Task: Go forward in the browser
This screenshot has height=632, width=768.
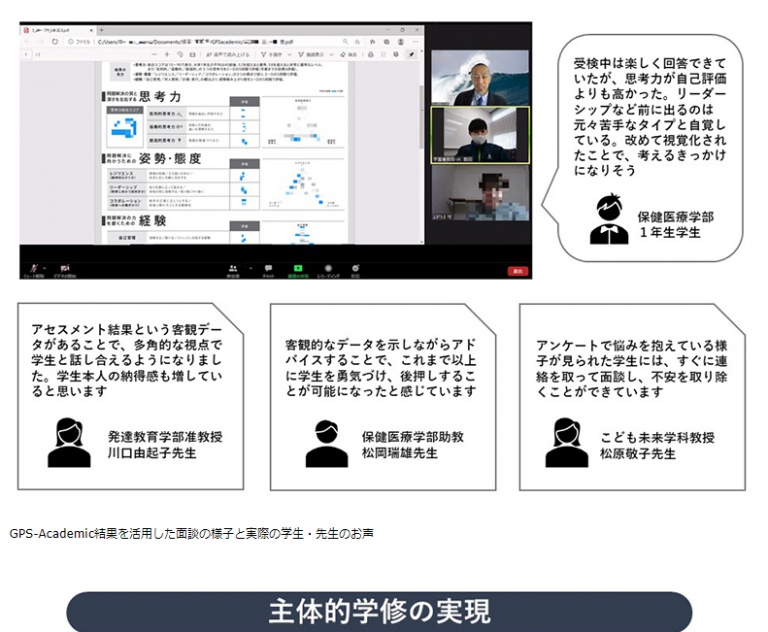Action: pyautogui.click(x=41, y=42)
